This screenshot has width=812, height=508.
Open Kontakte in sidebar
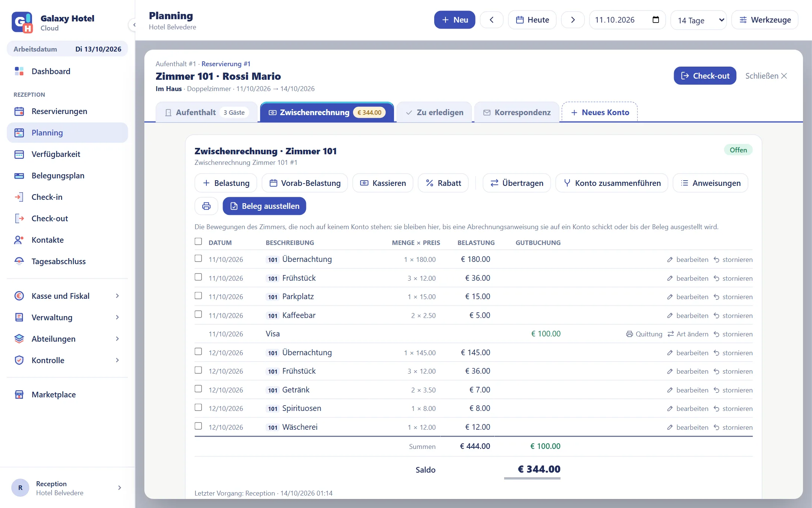67,240
